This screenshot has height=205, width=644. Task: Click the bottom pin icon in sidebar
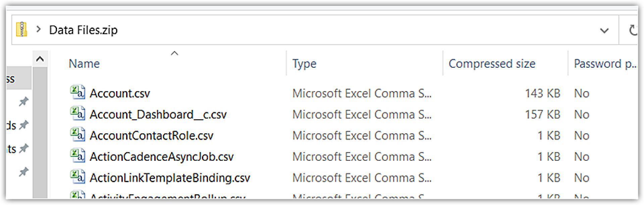[23, 172]
